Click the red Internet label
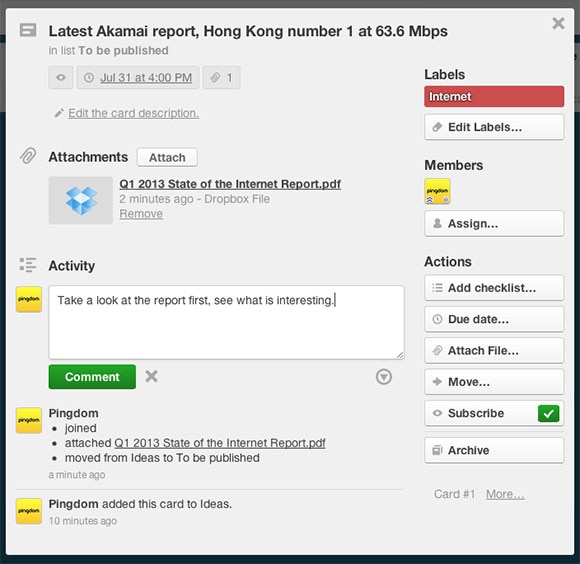Viewport: 580px width, 564px height. pyautogui.click(x=494, y=97)
